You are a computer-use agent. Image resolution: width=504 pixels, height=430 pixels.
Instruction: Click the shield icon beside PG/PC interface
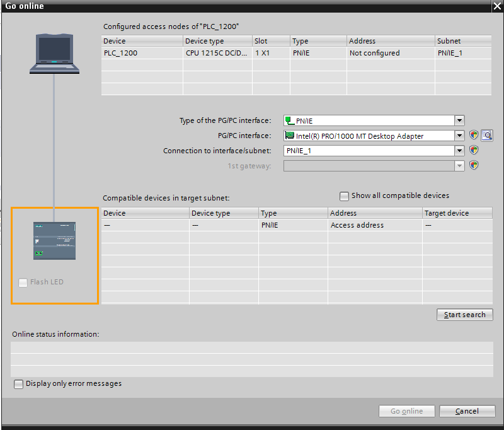coord(474,135)
